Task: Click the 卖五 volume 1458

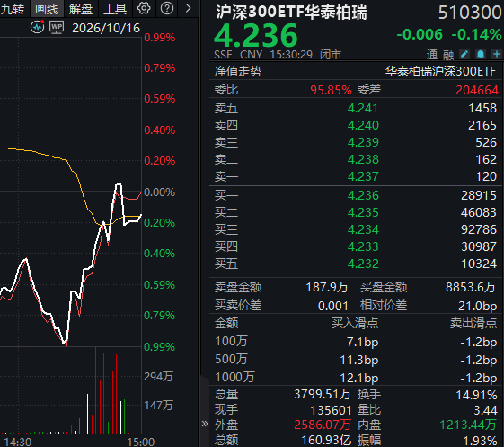Action: pyautogui.click(x=482, y=108)
